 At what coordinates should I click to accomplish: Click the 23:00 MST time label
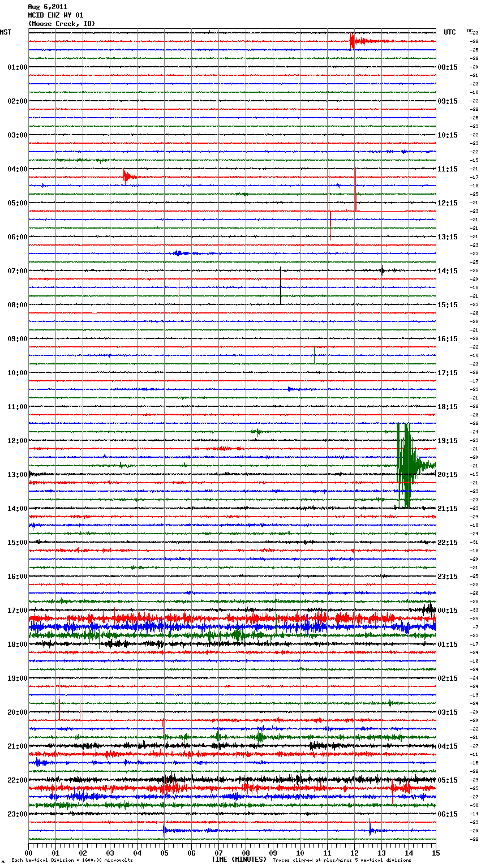(18, 814)
